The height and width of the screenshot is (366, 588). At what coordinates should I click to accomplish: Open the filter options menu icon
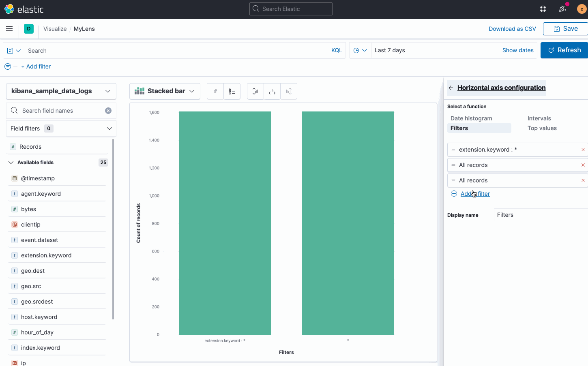[7, 66]
